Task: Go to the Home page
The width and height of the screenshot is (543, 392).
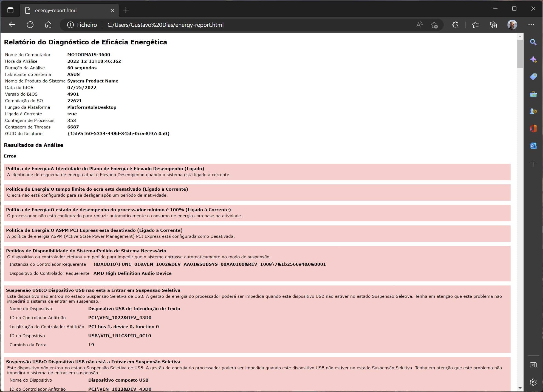Action: (48, 25)
